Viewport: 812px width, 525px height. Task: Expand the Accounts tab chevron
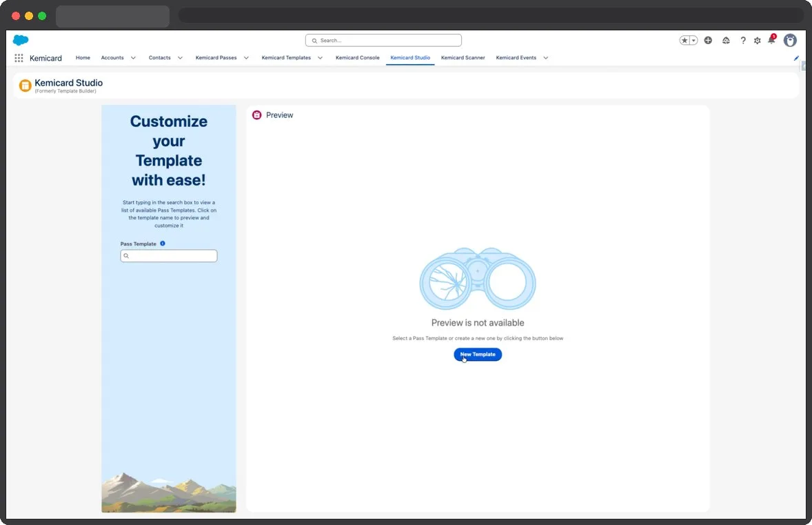point(133,58)
